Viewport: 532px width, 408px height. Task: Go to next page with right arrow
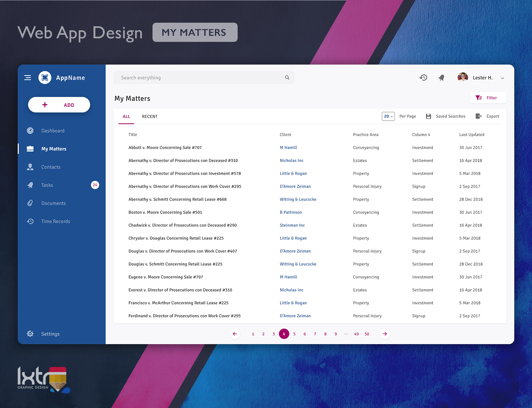[x=385, y=334]
